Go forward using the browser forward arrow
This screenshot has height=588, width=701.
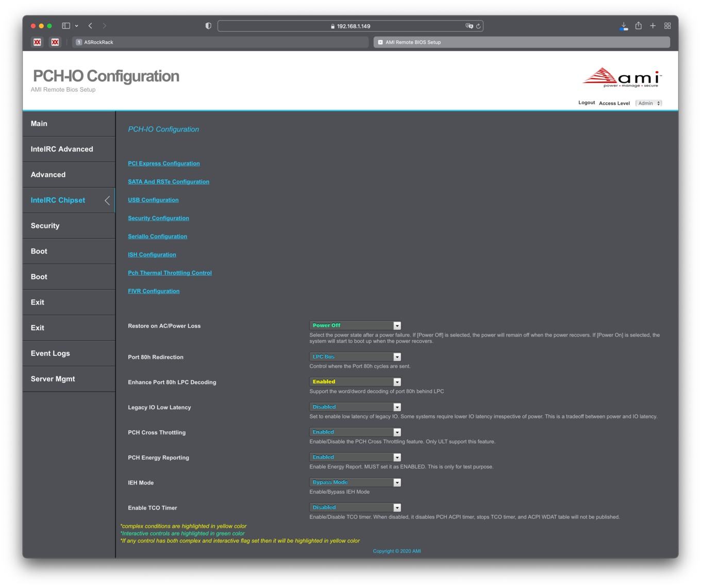pyautogui.click(x=105, y=26)
